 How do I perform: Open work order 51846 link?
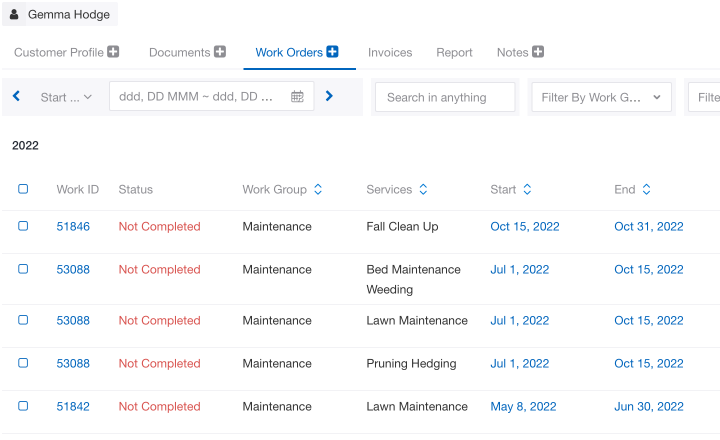pyautogui.click(x=73, y=226)
